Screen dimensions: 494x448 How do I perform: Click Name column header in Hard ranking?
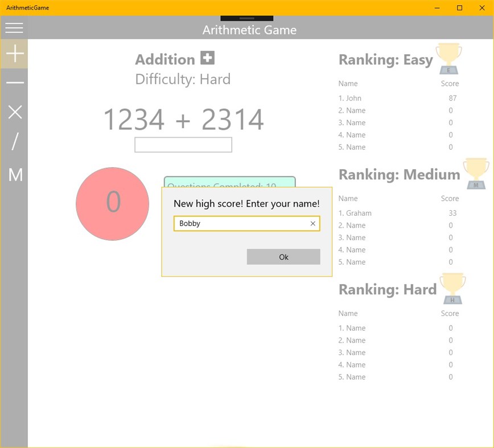pos(348,314)
